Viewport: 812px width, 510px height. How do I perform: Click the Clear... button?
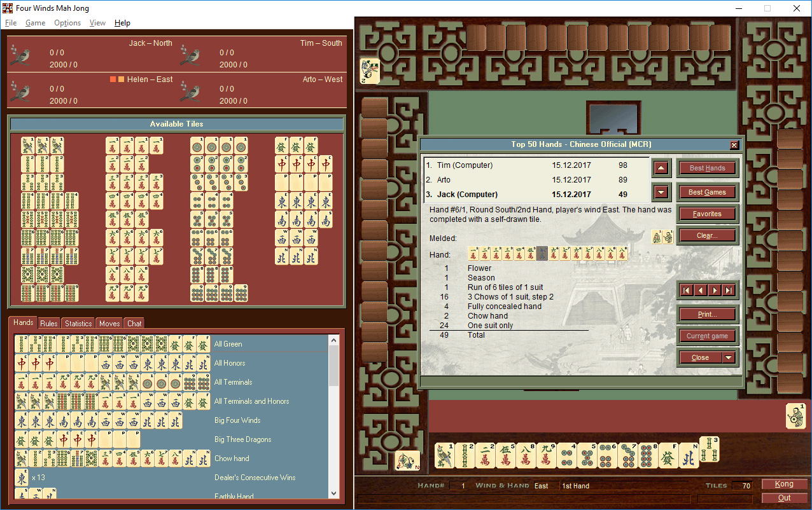coord(707,235)
